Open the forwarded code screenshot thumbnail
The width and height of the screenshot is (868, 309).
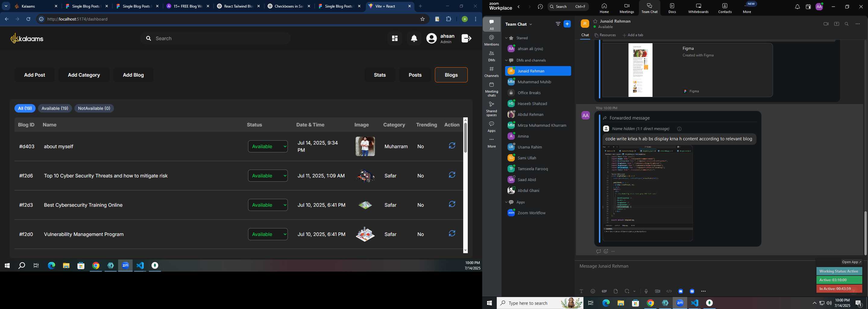pyautogui.click(x=648, y=193)
